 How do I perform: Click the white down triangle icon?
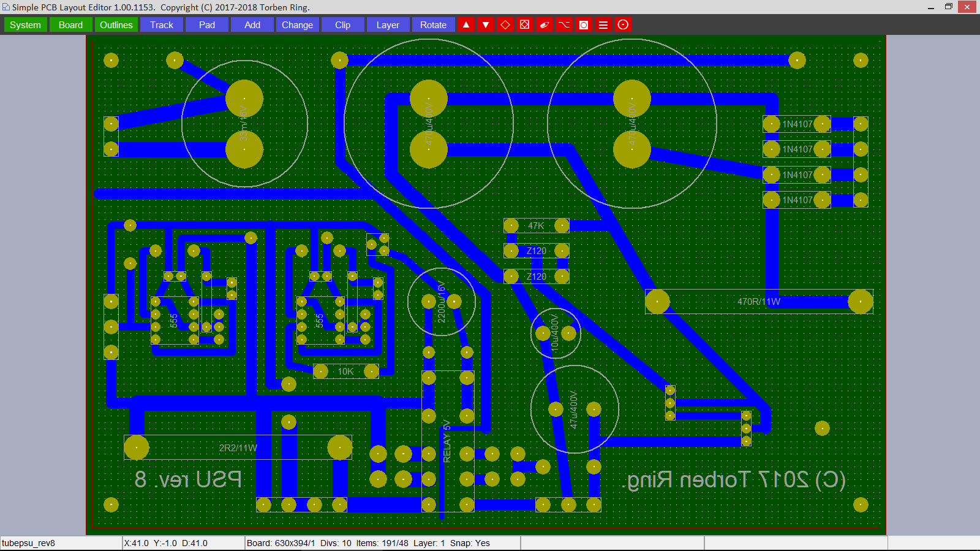(486, 24)
